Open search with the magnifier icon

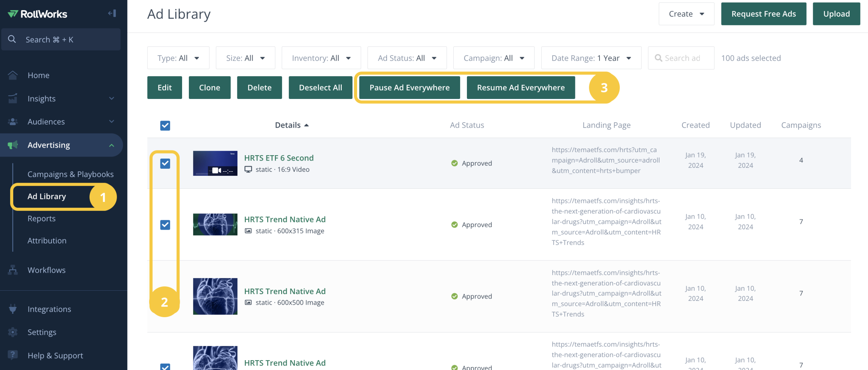(12, 39)
